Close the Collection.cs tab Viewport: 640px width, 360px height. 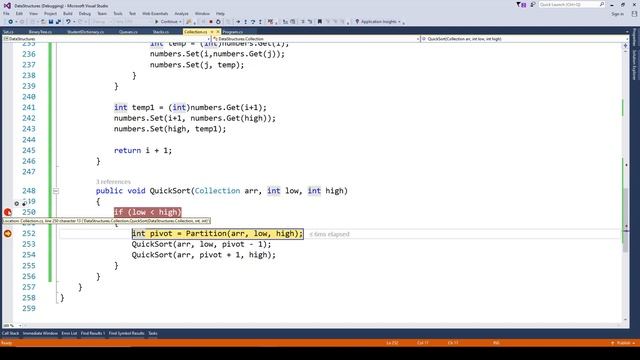coord(218,32)
